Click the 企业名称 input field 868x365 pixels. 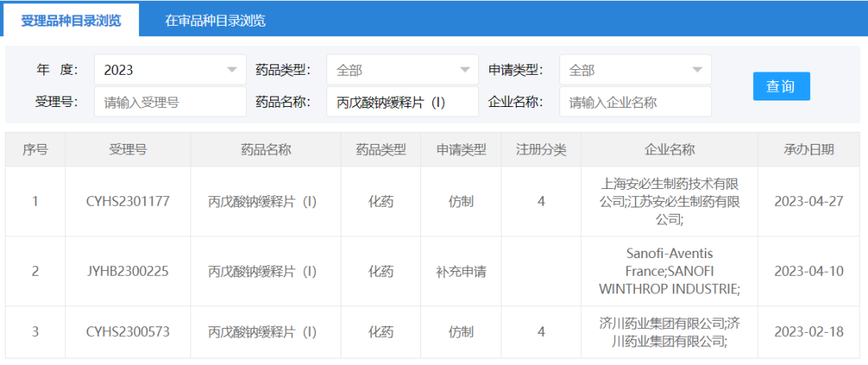[x=636, y=102]
